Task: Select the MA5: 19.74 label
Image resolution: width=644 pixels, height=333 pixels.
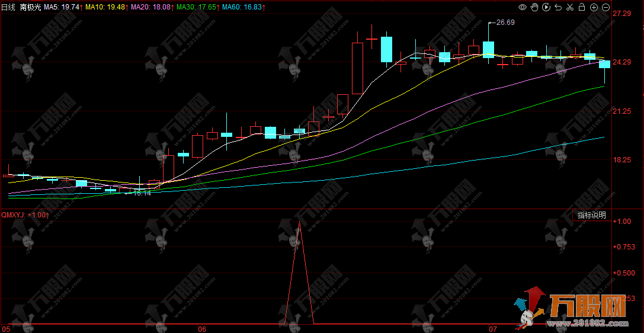Action: click(x=63, y=7)
